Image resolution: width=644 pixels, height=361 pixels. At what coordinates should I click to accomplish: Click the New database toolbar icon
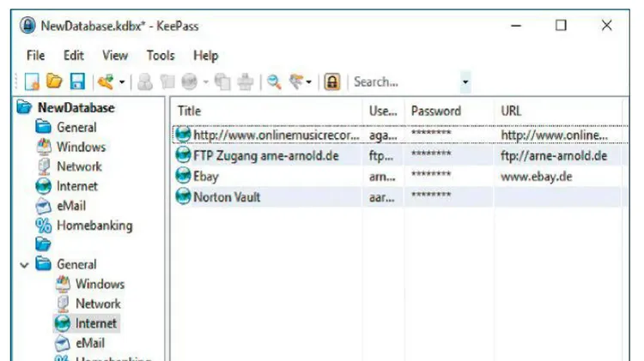32,81
